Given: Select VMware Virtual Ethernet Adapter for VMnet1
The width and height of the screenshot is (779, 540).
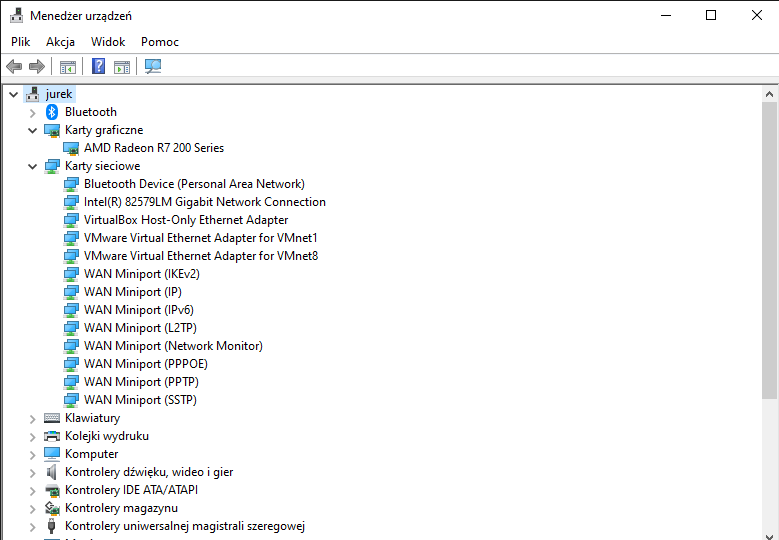Looking at the screenshot, I should click(201, 238).
